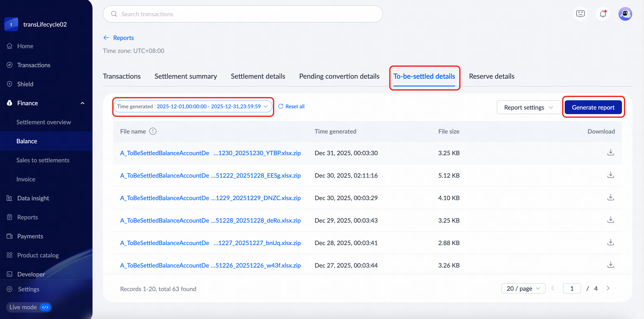Open the feedback chat face icon
The height and width of the screenshot is (319, 644).
580,14
